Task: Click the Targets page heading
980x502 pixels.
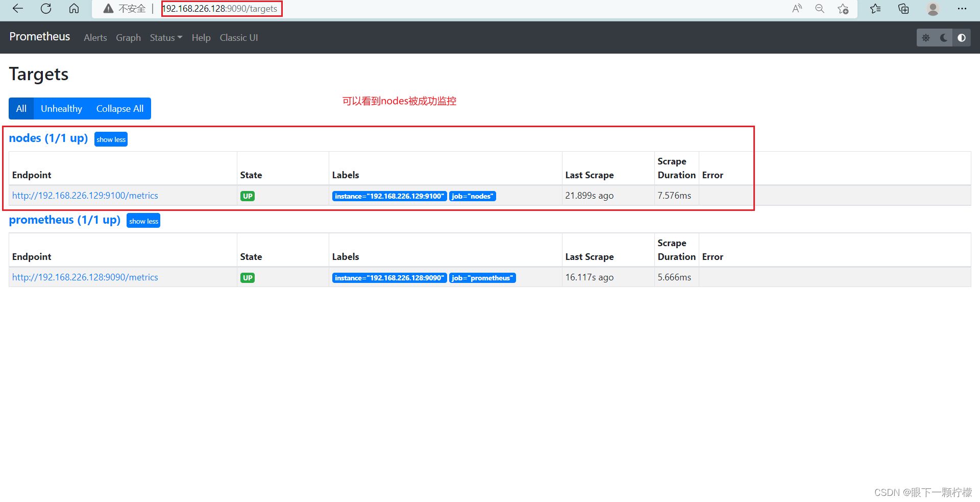Action: click(x=39, y=75)
